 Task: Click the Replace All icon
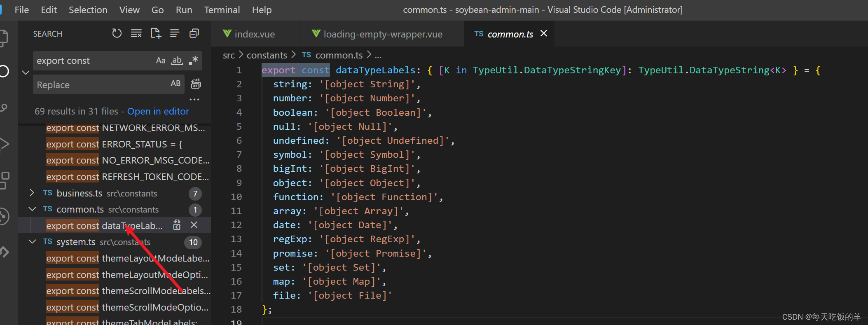196,84
